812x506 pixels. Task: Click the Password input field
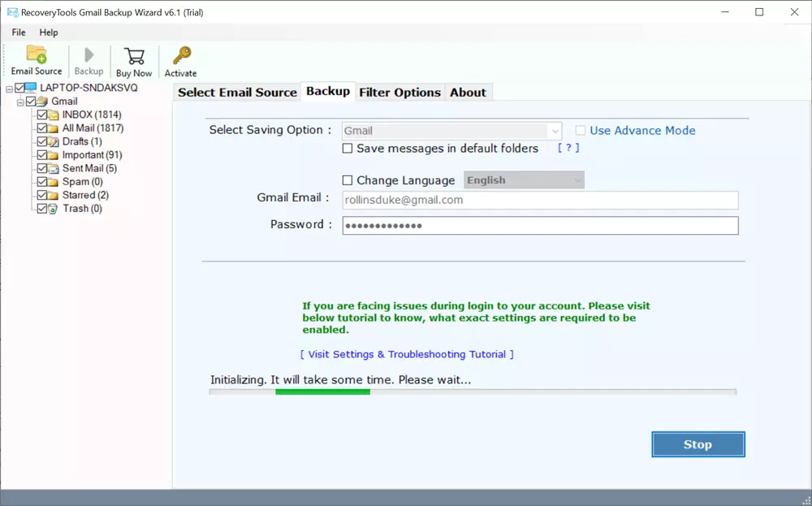click(x=540, y=225)
